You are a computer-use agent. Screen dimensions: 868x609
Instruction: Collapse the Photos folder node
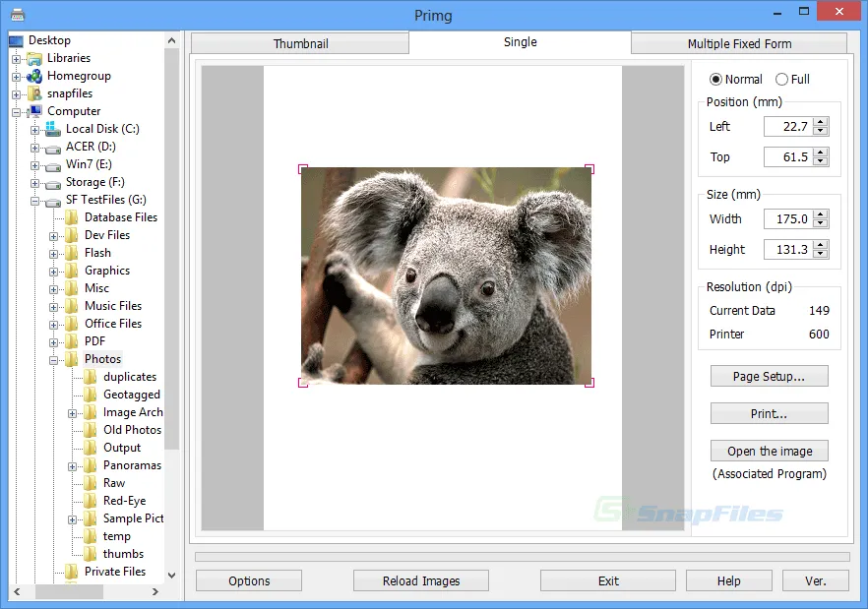point(54,360)
